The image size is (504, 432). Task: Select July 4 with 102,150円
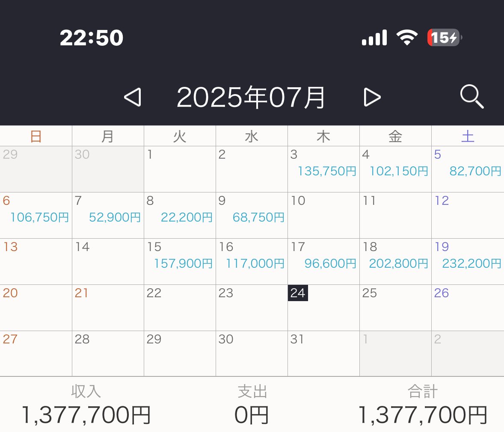[x=395, y=169]
